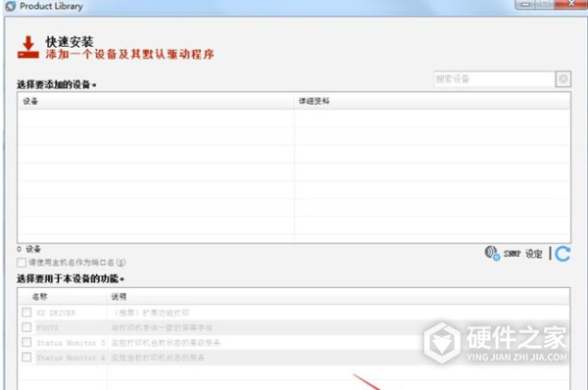The height and width of the screenshot is (390, 588).
Task: Tick the Status Monitor 5 checkbox
Action: click(26, 342)
